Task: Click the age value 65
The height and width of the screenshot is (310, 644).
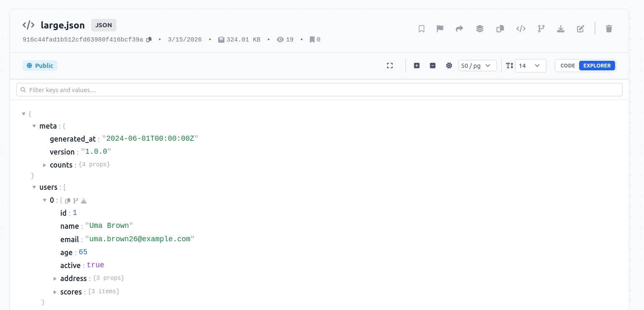Action: 83,252
